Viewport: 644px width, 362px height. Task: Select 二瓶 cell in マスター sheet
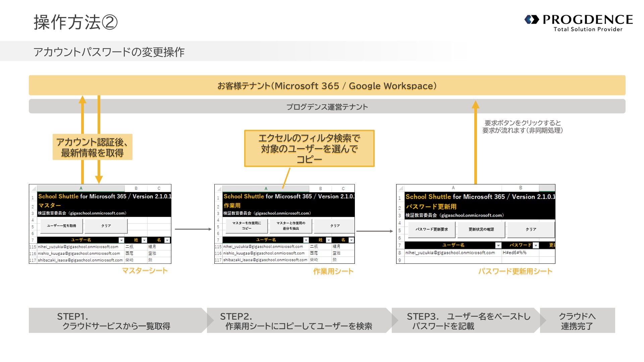(136, 247)
